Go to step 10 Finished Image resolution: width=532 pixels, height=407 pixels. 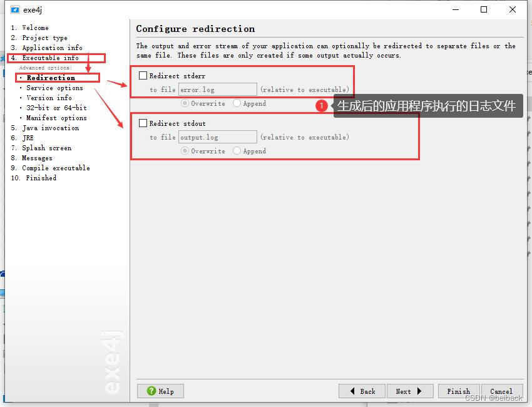coord(34,178)
